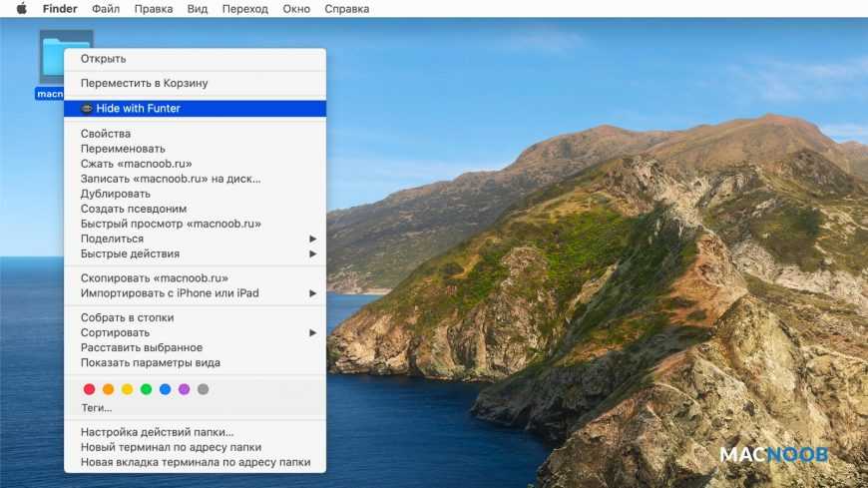This screenshot has height=488, width=868.
Task: Click Теги… below the color dots
Action: pos(96,408)
